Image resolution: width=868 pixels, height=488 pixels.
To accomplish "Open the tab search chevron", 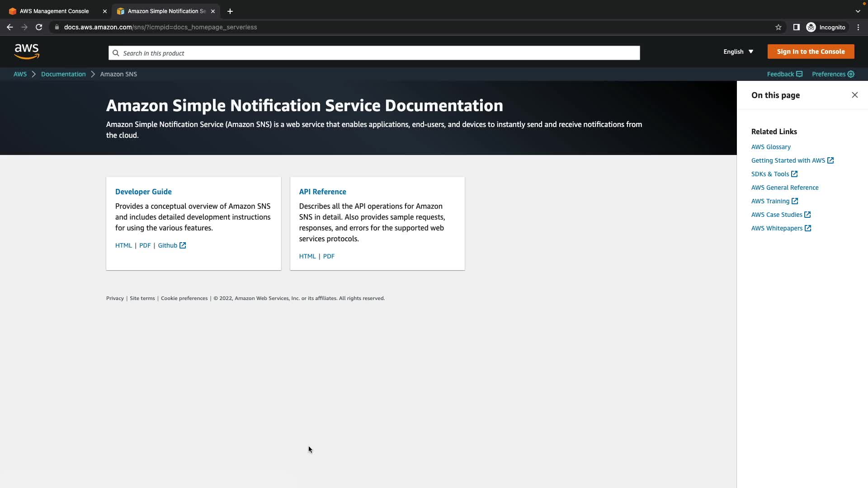I will (x=858, y=11).
